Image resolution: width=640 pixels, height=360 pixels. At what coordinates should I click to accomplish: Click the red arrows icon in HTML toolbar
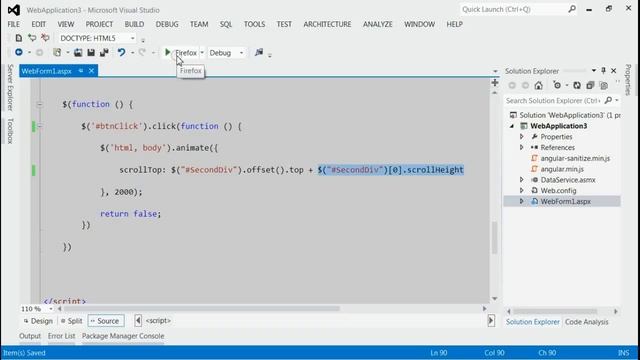[x=45, y=38]
